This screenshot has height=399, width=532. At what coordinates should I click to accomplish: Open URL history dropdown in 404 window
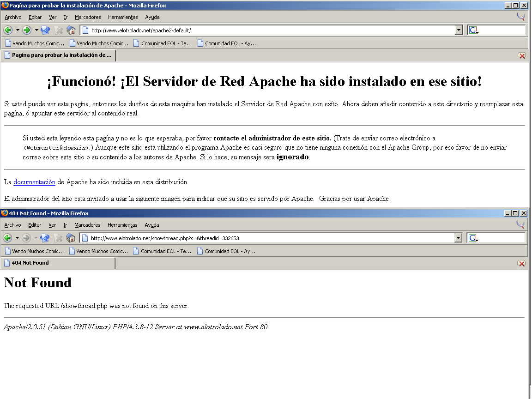coord(459,238)
